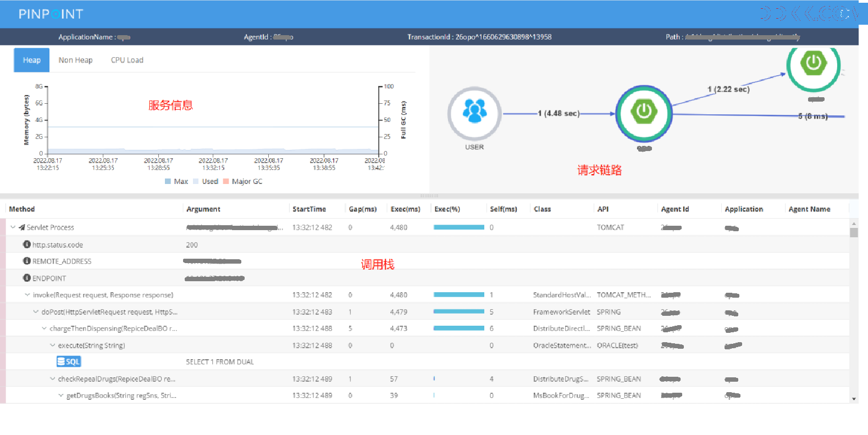
Task: Toggle the Max legend series
Action: coord(176,181)
